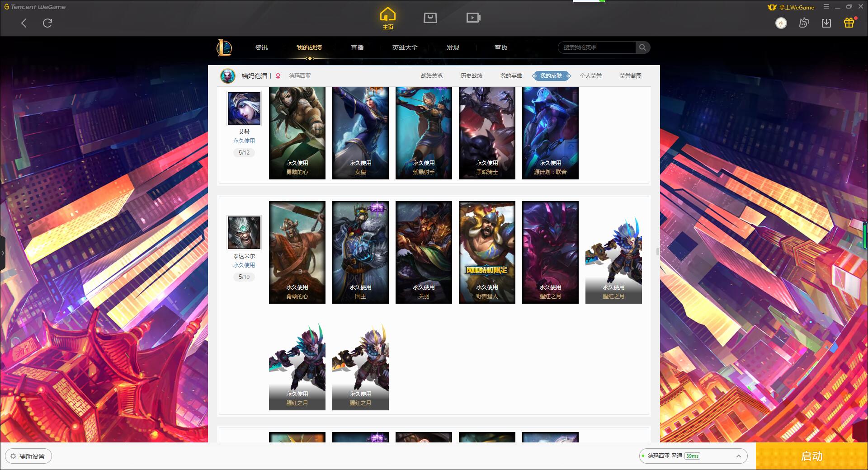
Task: Click the 德玛西亚 server name in profile
Action: 300,76
